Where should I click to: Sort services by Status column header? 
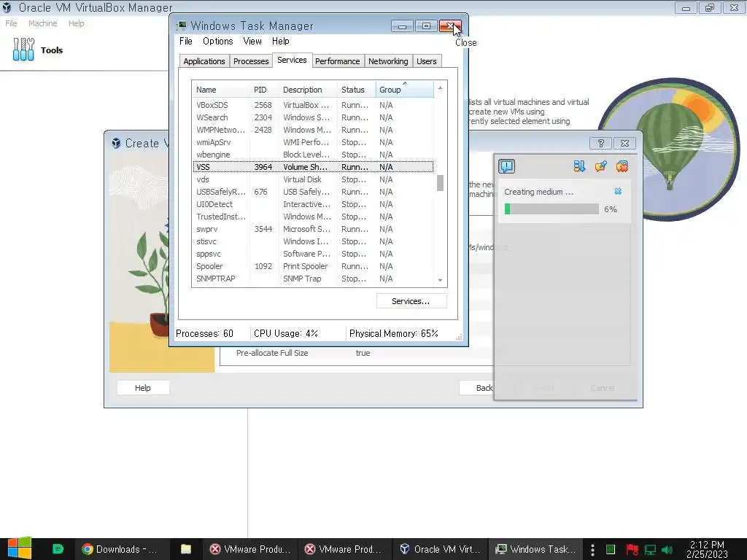356,90
